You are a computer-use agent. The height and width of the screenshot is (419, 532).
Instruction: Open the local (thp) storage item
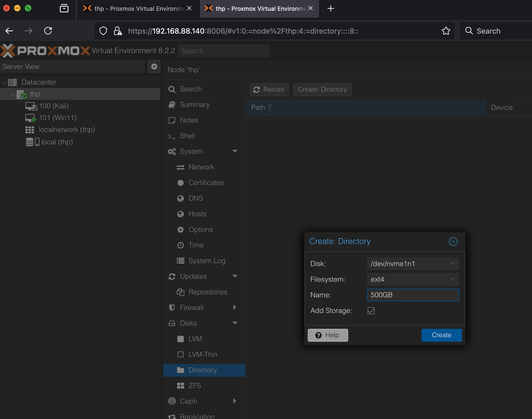click(57, 142)
